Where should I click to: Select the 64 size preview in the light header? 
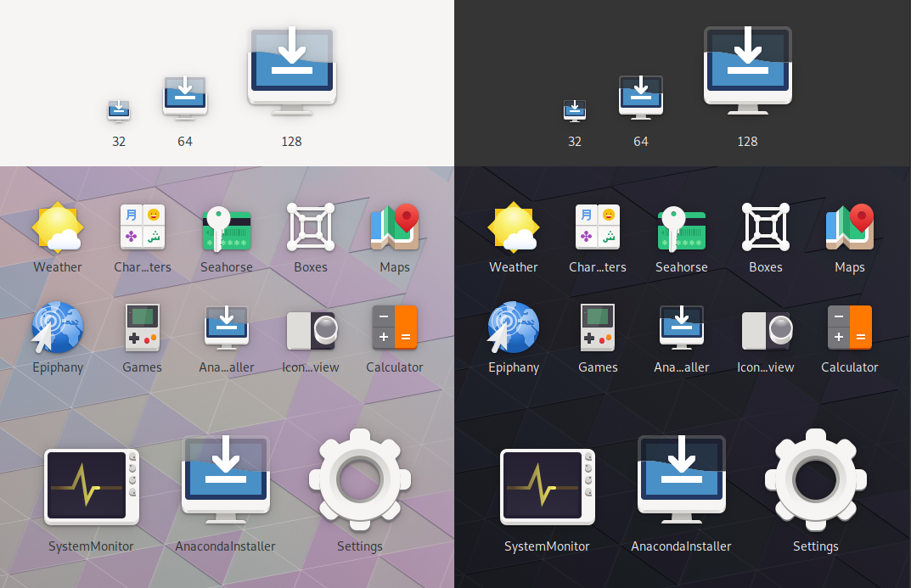coord(185,98)
